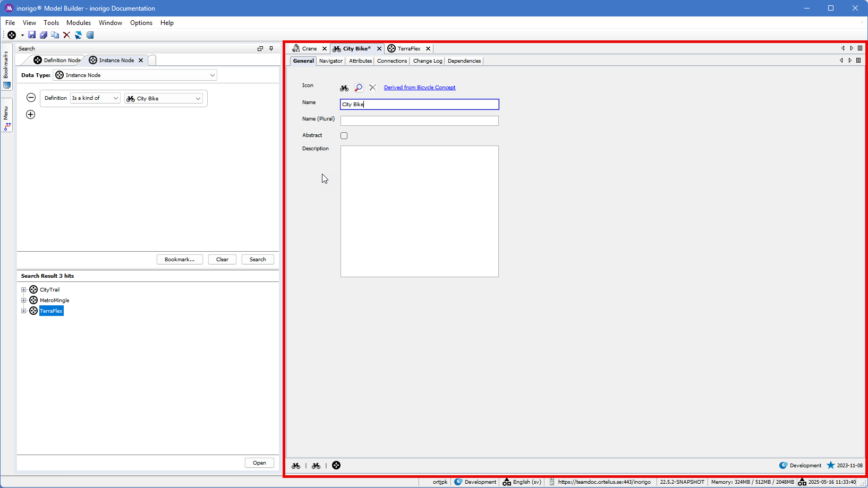Follow the 'Derived from Bicycle Concept' link
Image resolution: width=868 pixels, height=488 pixels.
(x=419, y=88)
